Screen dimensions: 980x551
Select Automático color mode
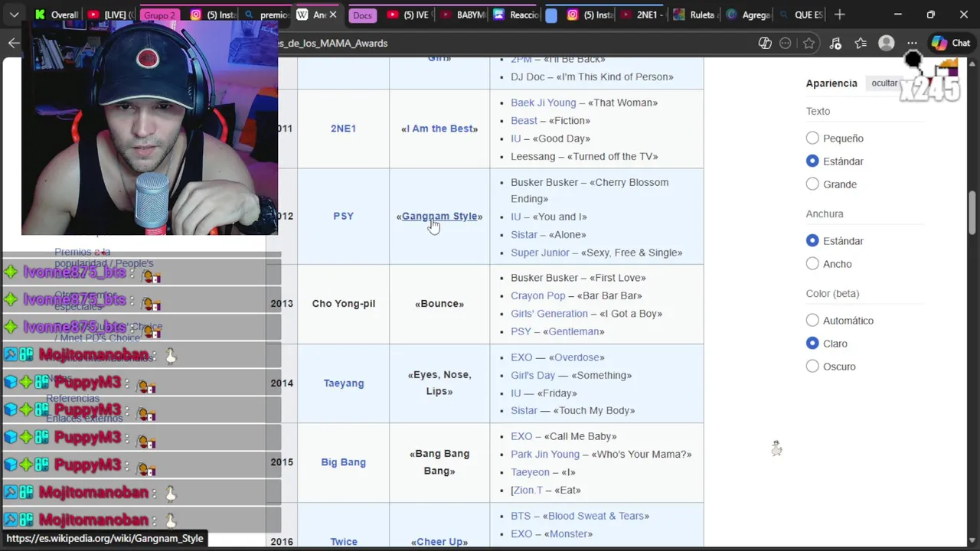(x=812, y=321)
